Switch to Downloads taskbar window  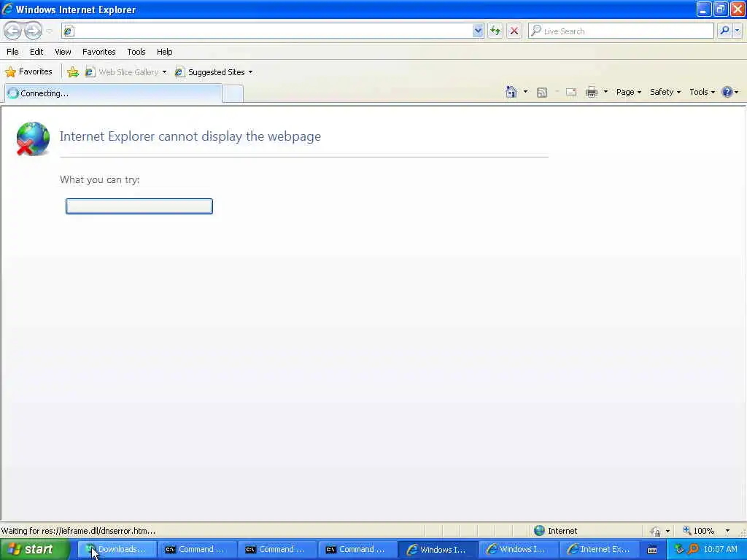(117, 549)
